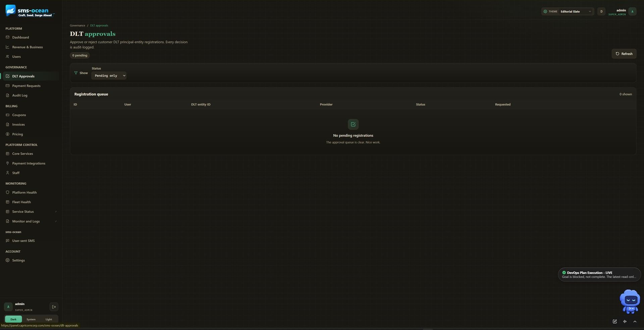Click the DLT Approvals checkmark icon
Image resolution: width=644 pixels, height=330 pixels.
[x=7, y=76]
